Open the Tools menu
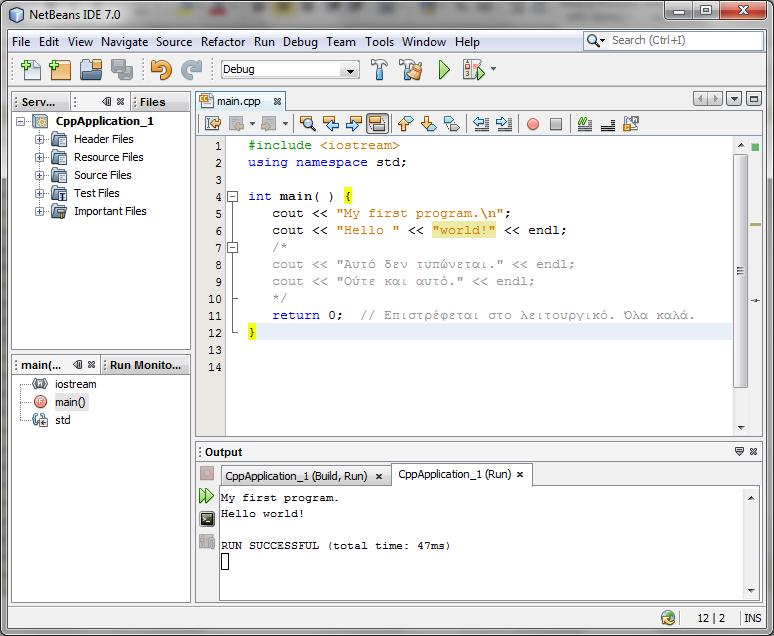Viewport: 774px width, 636px height. coord(379,42)
